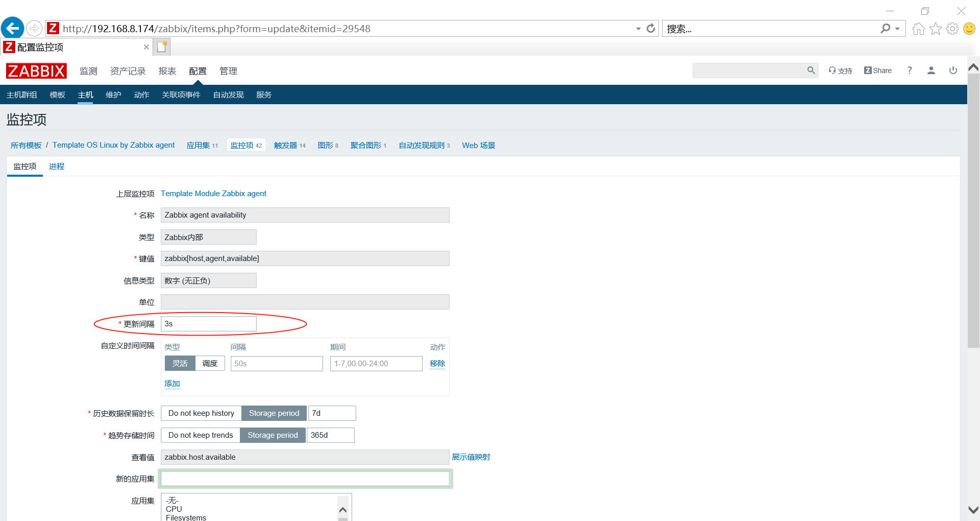Viewport: 980px width, 521px height.
Task: Click the history period field 7d
Action: [332, 413]
